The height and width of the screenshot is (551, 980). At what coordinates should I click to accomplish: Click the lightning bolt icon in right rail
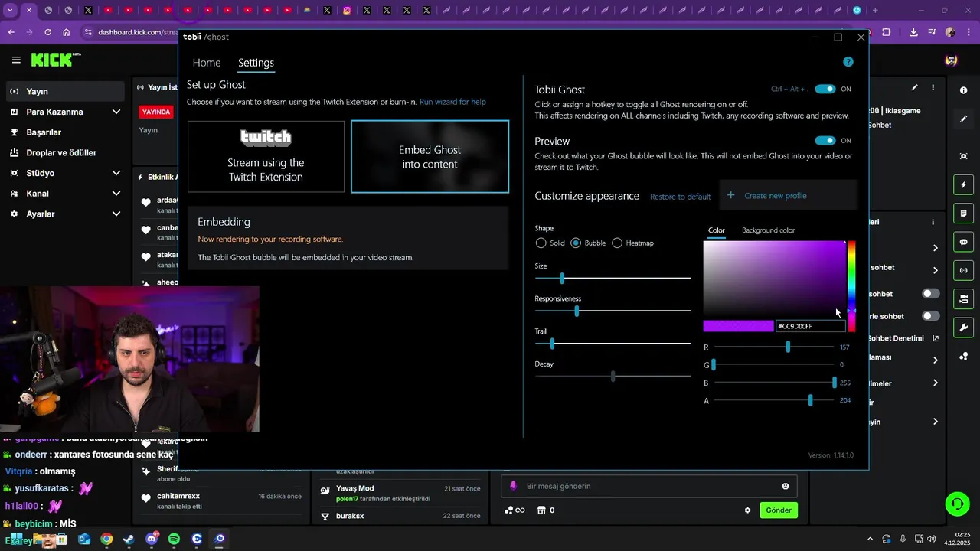click(963, 185)
